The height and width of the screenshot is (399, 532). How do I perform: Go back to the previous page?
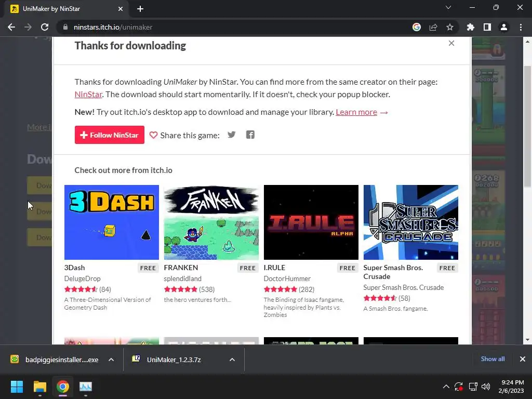point(11,27)
